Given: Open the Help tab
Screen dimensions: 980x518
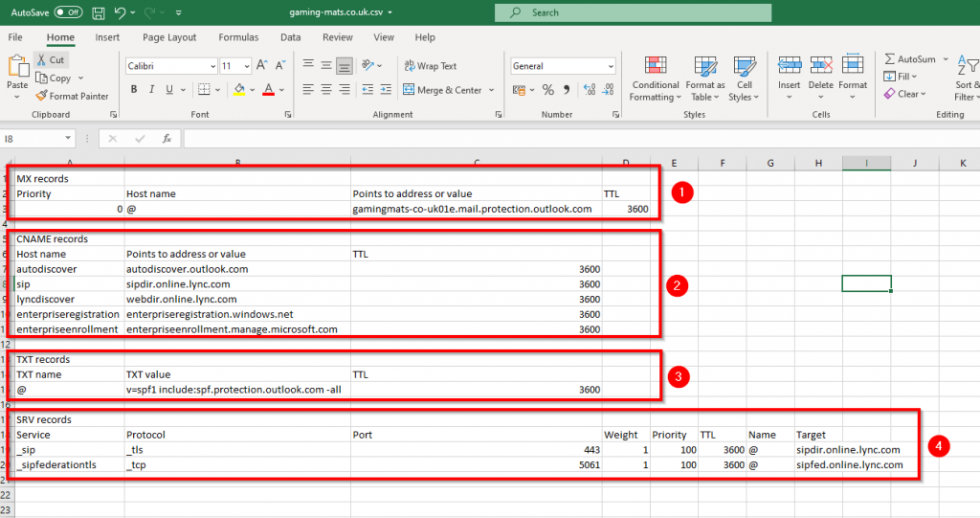Looking at the screenshot, I should click(x=425, y=37).
